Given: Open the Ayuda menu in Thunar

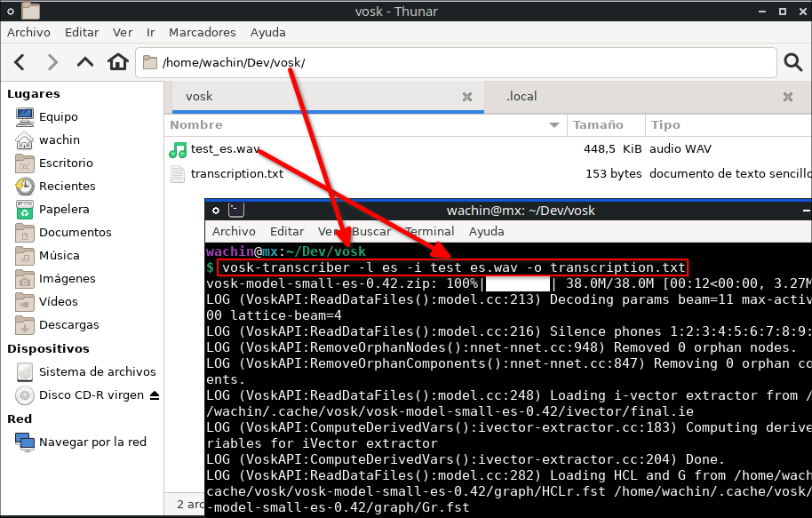Looking at the screenshot, I should [267, 32].
